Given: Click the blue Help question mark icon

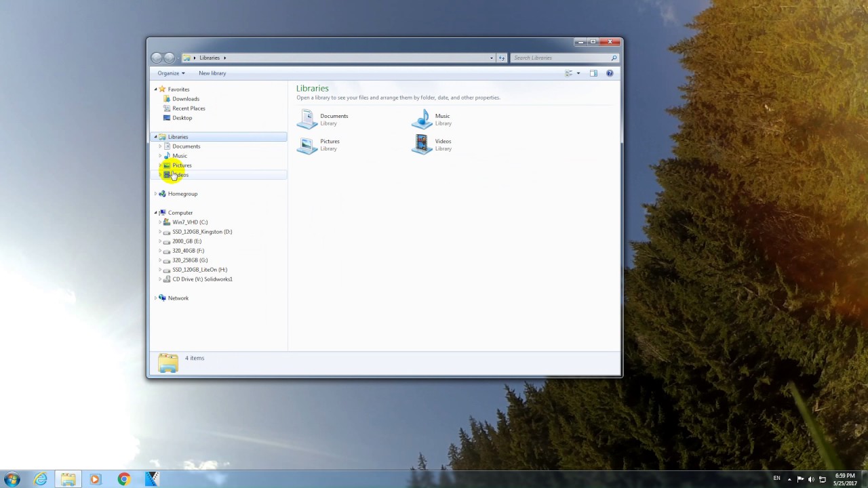Looking at the screenshot, I should 608,73.
